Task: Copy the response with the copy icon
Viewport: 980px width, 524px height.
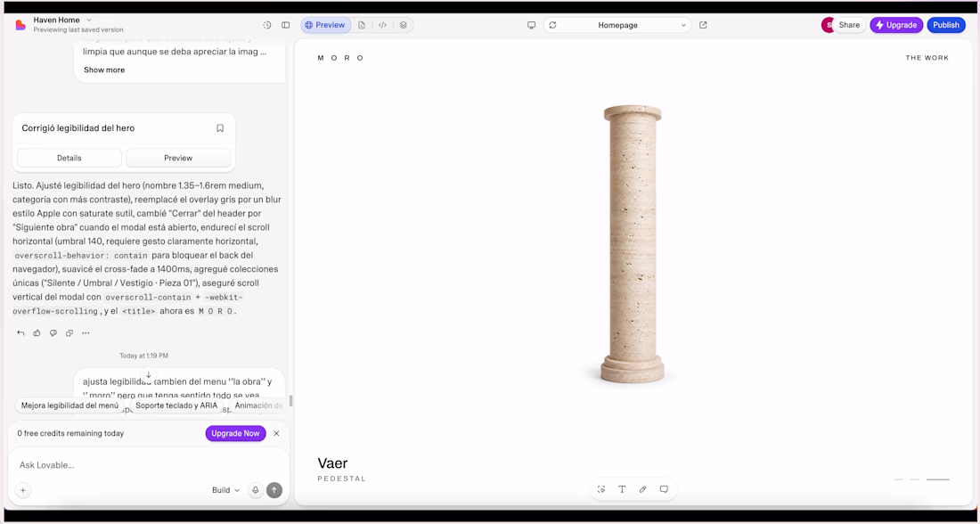Action: 69,333
